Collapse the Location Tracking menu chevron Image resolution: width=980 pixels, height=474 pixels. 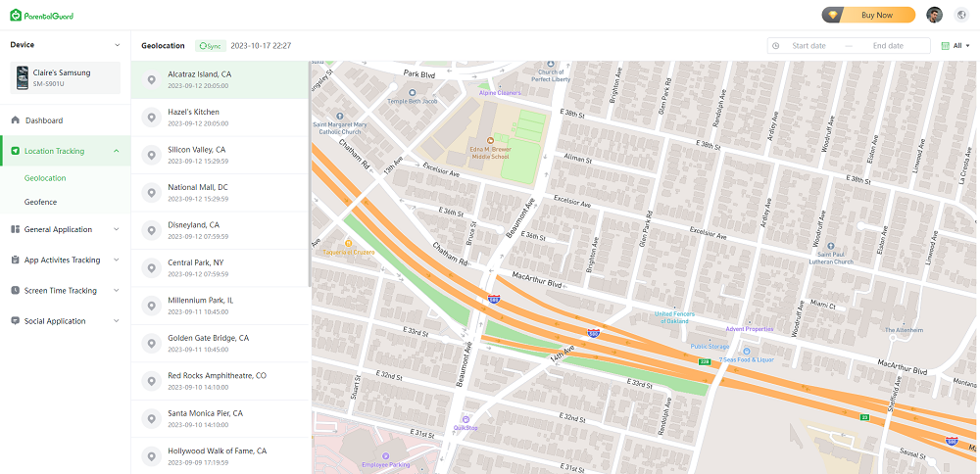117,151
